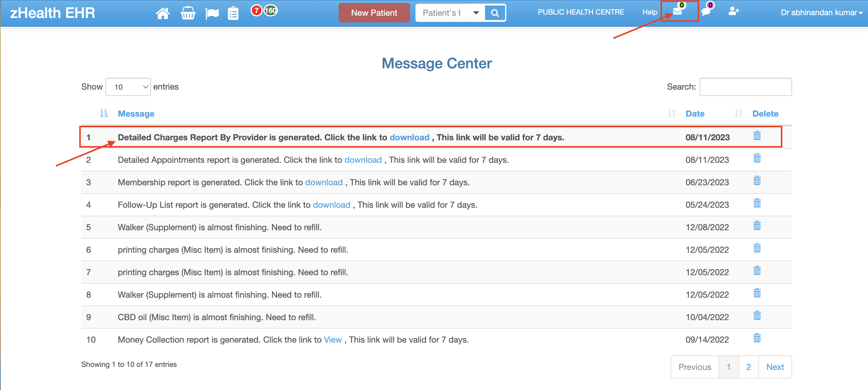Download the Detailed Appointments report
The width and height of the screenshot is (868, 390).
pyautogui.click(x=363, y=160)
